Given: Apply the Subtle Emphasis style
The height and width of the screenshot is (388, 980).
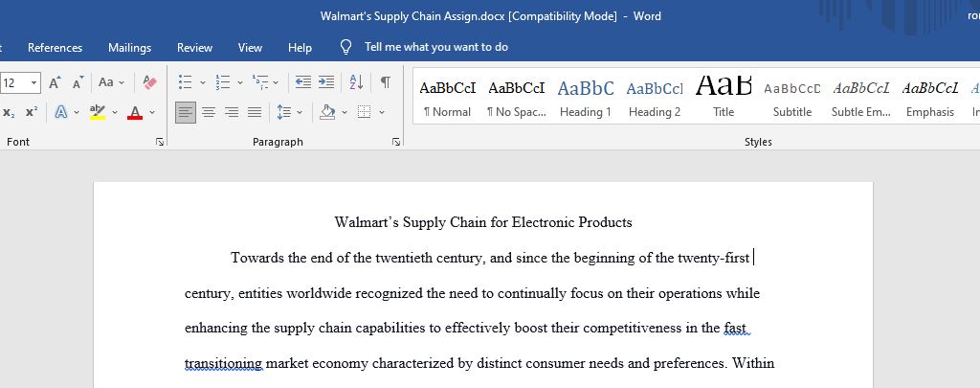Looking at the screenshot, I should point(861,98).
